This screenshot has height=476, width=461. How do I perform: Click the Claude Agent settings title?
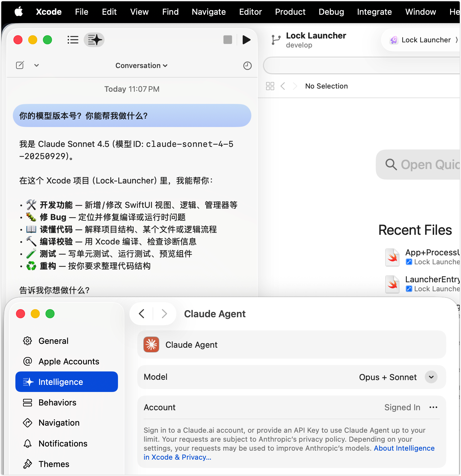215,313
